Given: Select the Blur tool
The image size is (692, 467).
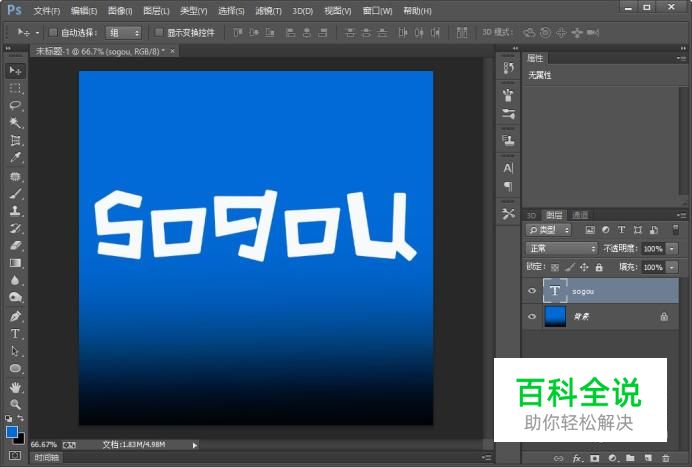Looking at the screenshot, I should 15,280.
